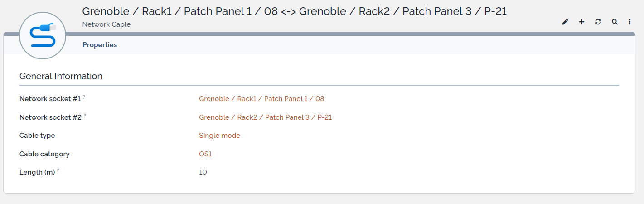
Task: Click the help mark beside Network socket #1
Action: [x=84, y=97]
